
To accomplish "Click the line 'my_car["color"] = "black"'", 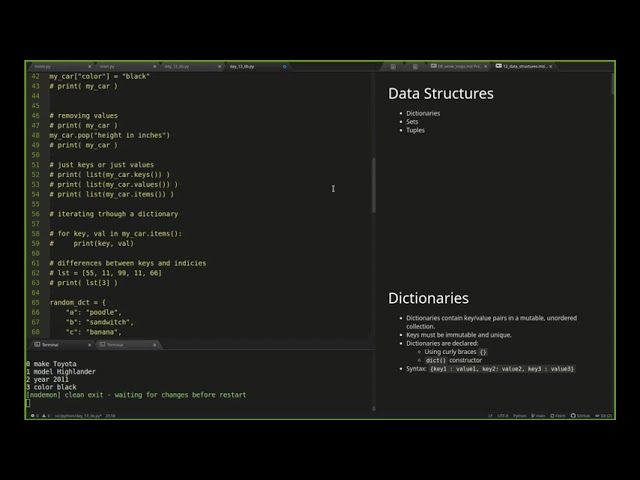I will [100, 76].
